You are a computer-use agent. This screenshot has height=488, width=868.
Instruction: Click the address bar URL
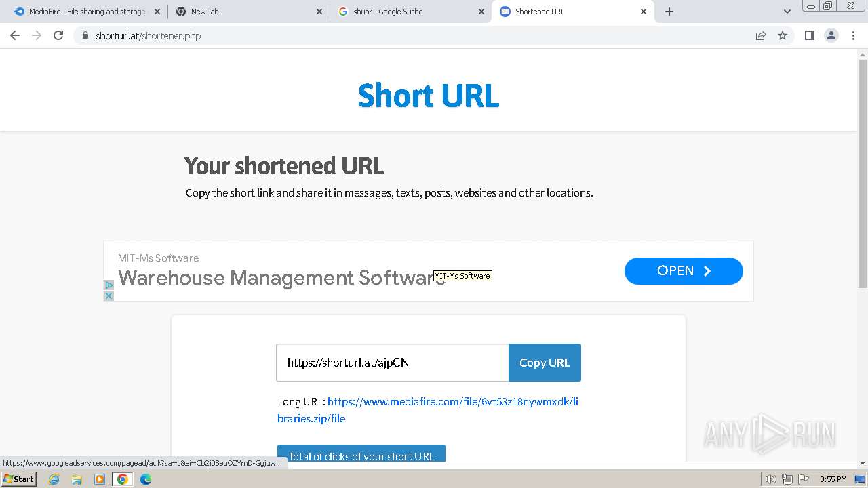[149, 36]
